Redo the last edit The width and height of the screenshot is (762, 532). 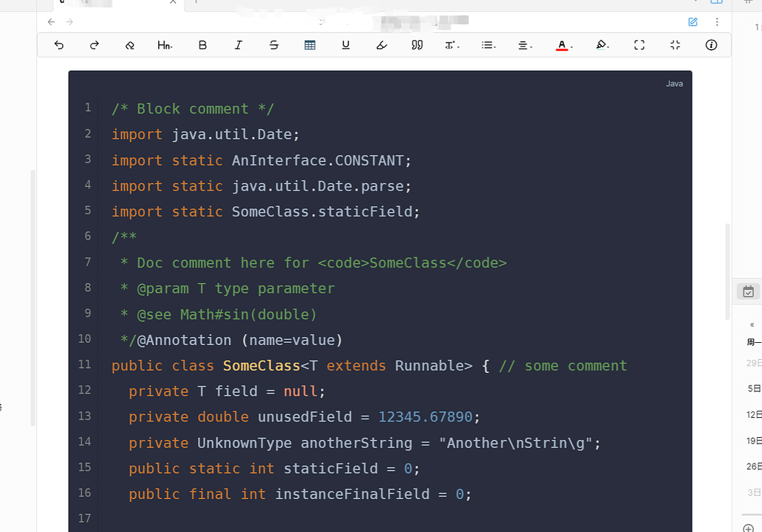(94, 45)
